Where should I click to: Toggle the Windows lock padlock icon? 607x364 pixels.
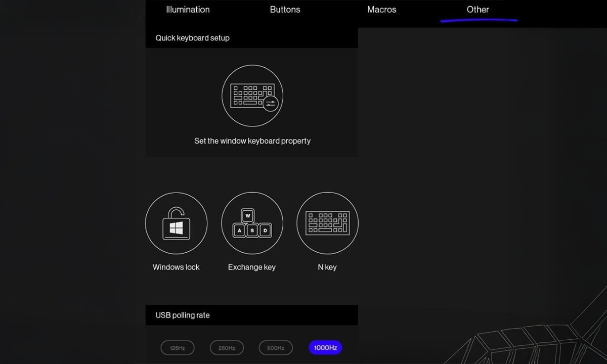(176, 223)
